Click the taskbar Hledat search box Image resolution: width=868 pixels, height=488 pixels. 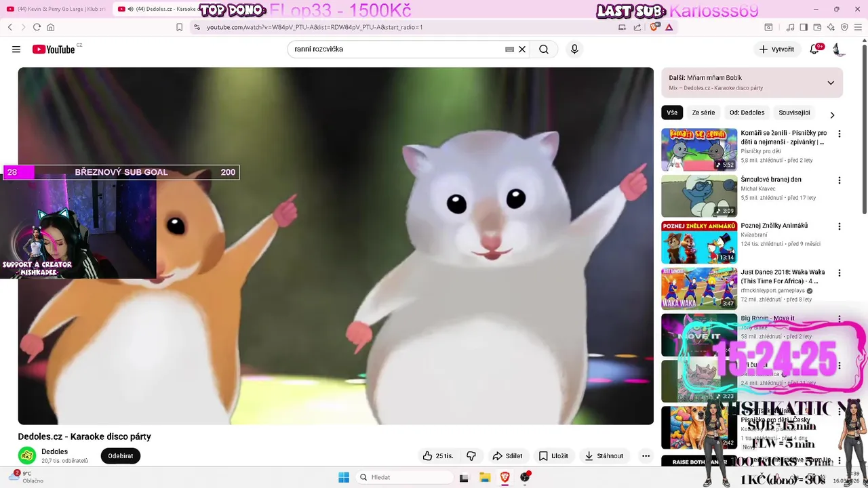click(x=404, y=477)
